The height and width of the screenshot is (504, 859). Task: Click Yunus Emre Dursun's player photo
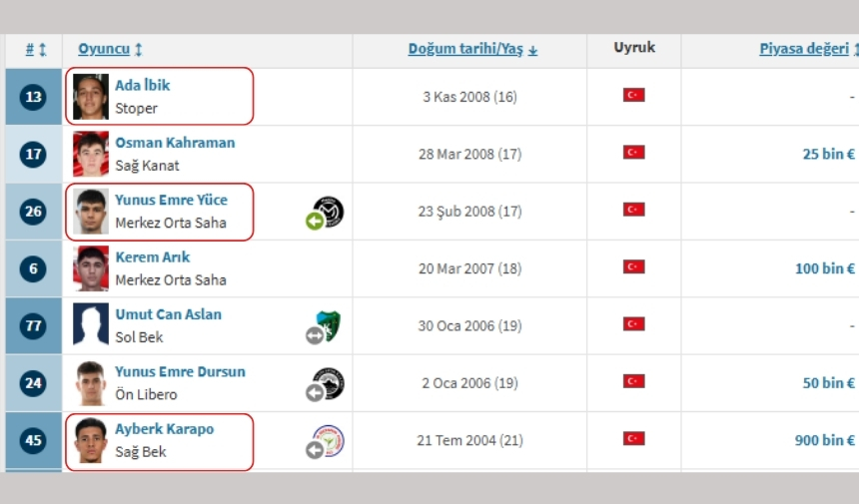[x=91, y=382]
